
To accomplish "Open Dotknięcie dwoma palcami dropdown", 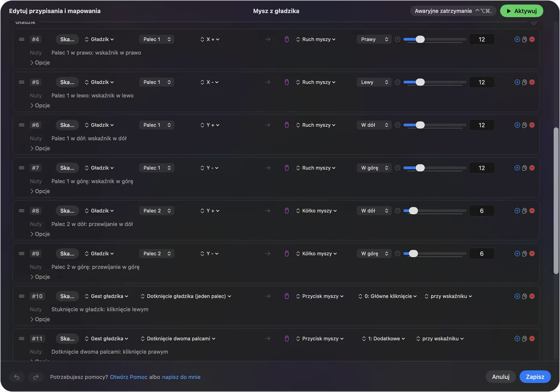I will coord(178,338).
